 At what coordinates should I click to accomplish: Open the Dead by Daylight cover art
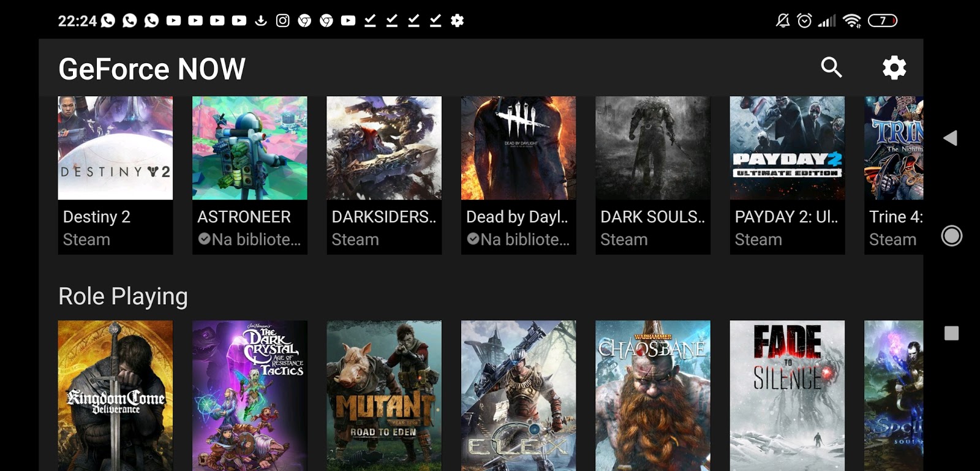tap(518, 148)
